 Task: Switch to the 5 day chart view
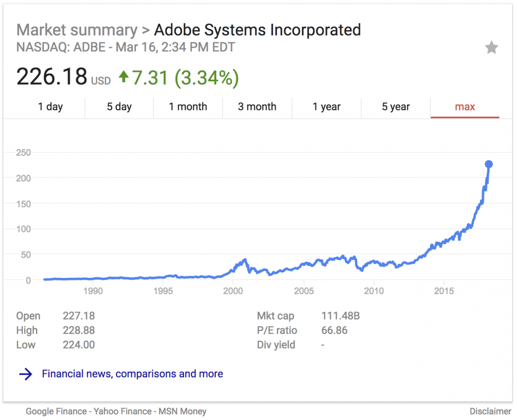[119, 107]
